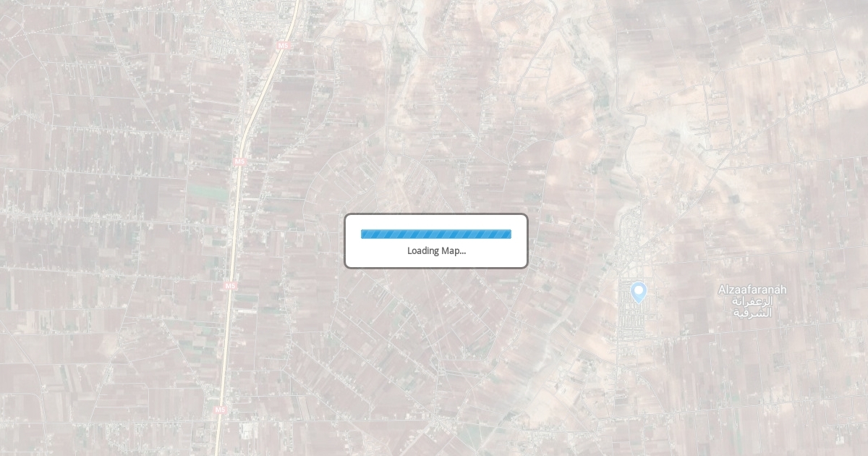868x456 pixels.
Task: Click the blue location pin marker
Action: point(638,292)
